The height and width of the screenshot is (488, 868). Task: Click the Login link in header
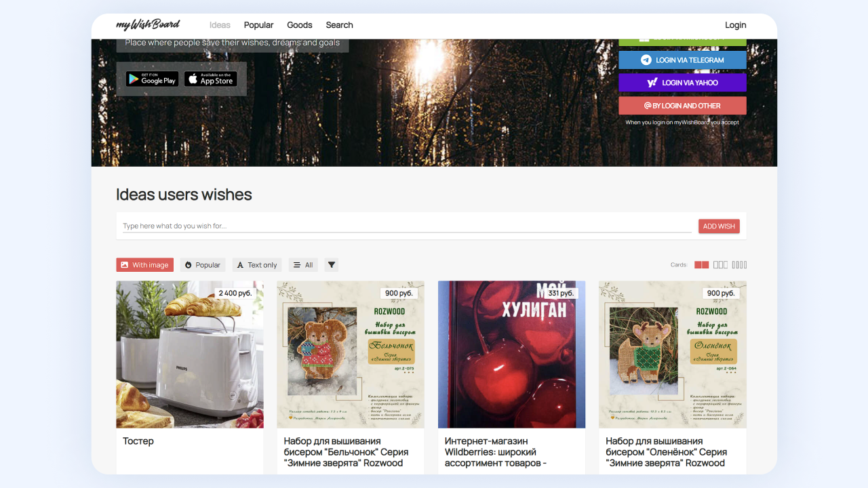(x=735, y=25)
